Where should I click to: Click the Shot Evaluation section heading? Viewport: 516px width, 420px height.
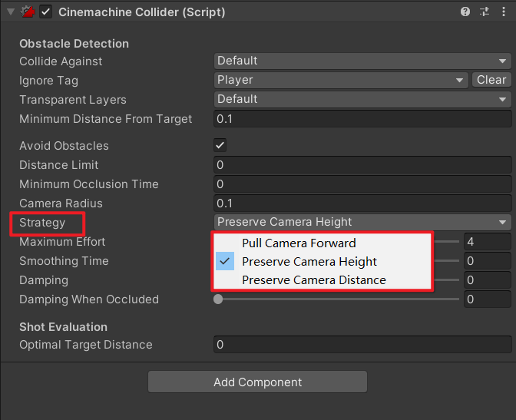[x=63, y=327]
